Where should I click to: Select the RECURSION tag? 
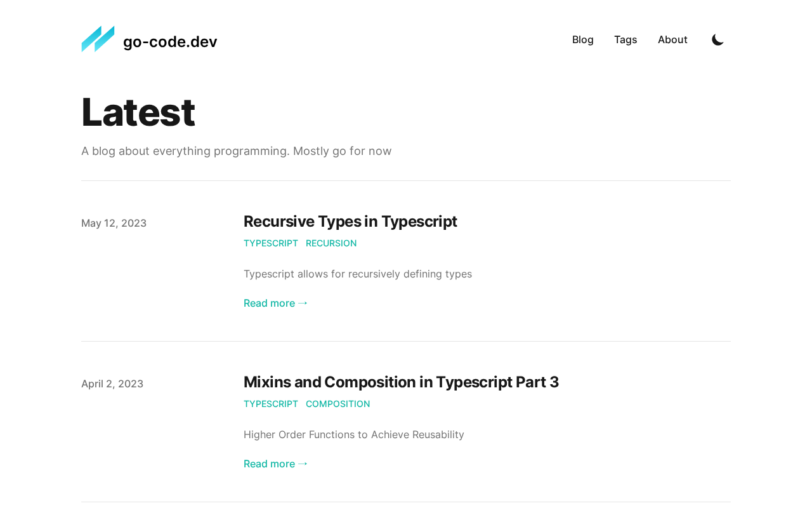click(x=331, y=243)
